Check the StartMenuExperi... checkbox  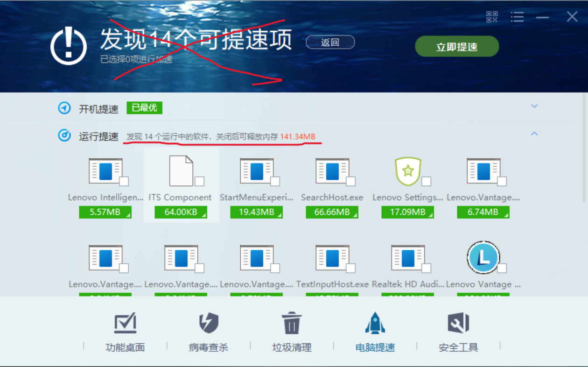tap(275, 181)
